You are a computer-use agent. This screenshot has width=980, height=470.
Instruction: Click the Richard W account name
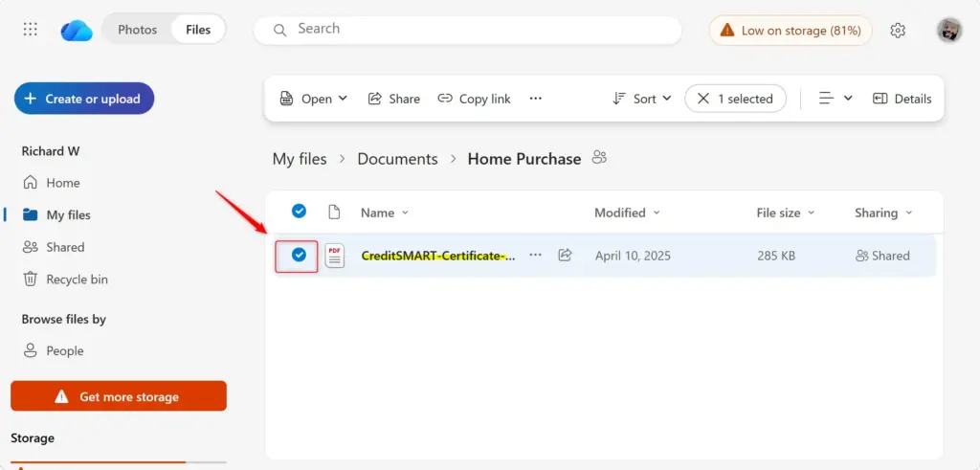tap(51, 151)
